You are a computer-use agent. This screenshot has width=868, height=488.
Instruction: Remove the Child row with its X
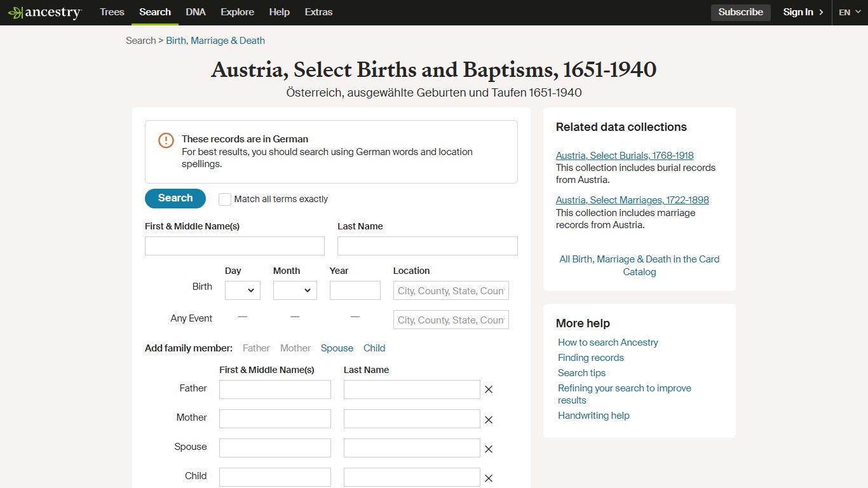(x=489, y=478)
